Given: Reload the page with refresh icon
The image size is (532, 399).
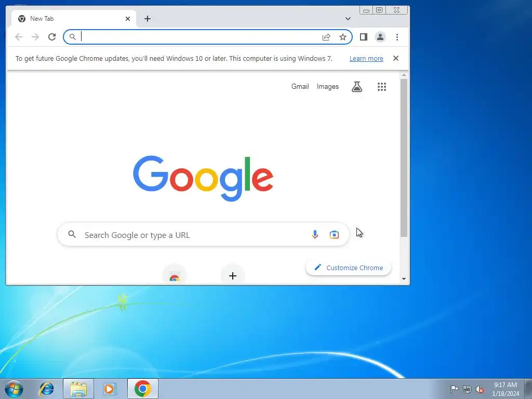Looking at the screenshot, I should [x=52, y=37].
